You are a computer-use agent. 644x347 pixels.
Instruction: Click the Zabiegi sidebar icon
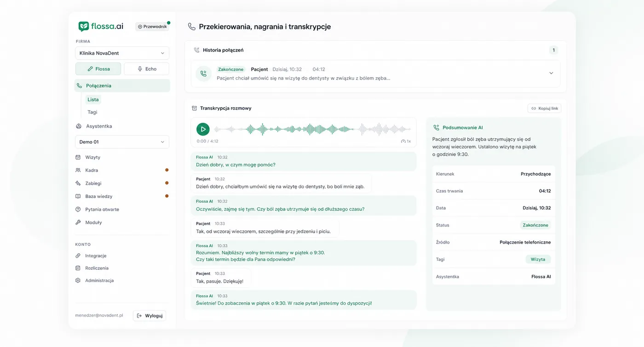78,183
